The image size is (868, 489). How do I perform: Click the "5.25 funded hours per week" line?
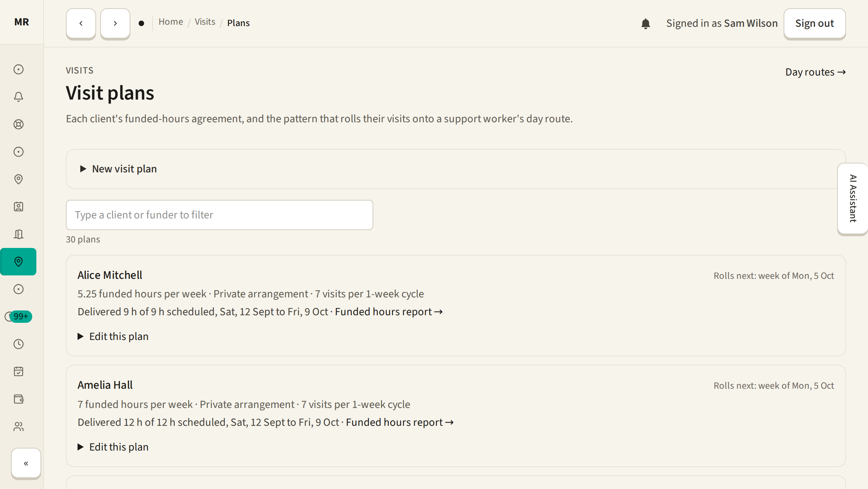[251, 294]
